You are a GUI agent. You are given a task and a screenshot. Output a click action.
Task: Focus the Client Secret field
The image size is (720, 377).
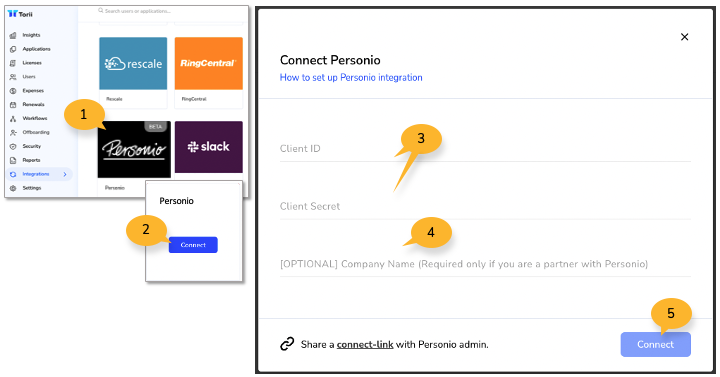tap(485, 207)
